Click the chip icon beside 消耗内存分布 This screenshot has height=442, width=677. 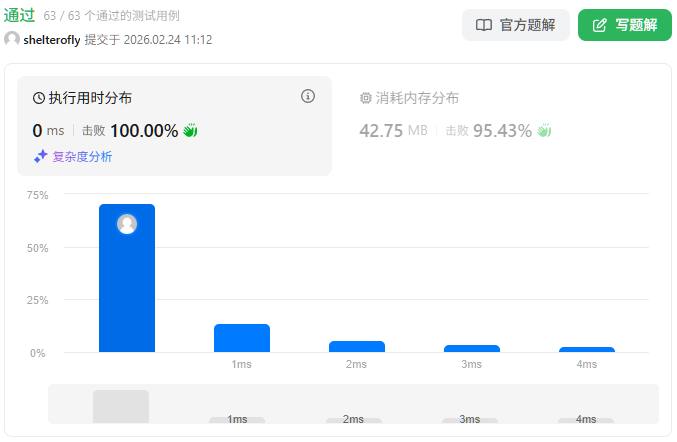click(x=365, y=98)
